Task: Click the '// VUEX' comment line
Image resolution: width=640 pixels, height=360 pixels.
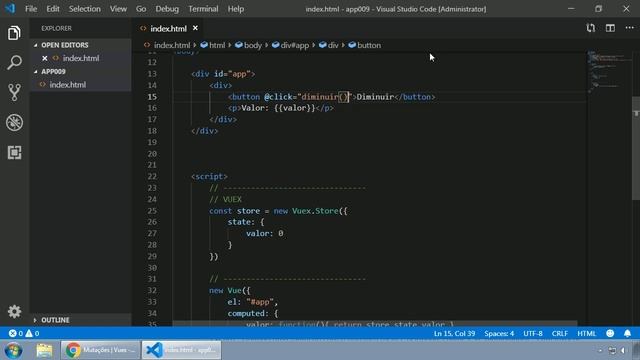Action: tap(225, 200)
